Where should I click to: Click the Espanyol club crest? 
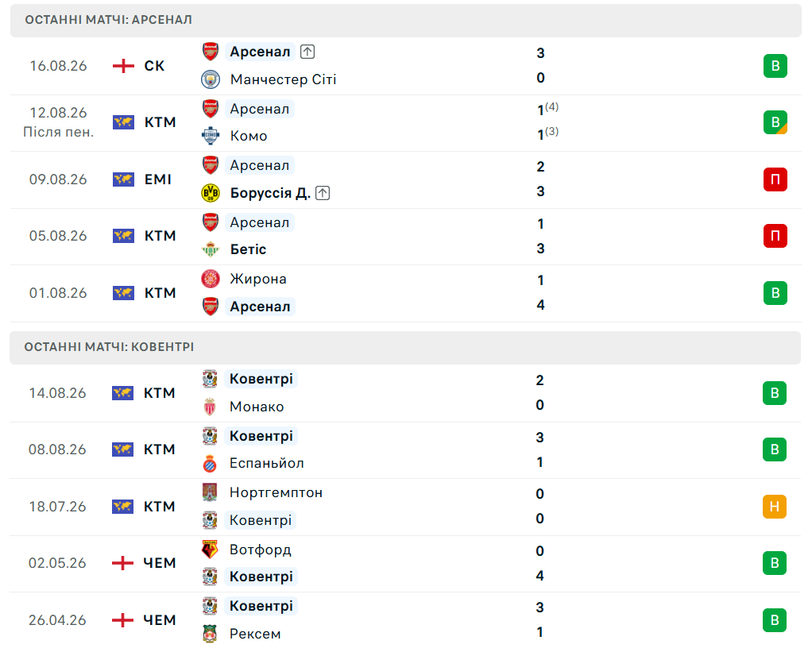210,463
